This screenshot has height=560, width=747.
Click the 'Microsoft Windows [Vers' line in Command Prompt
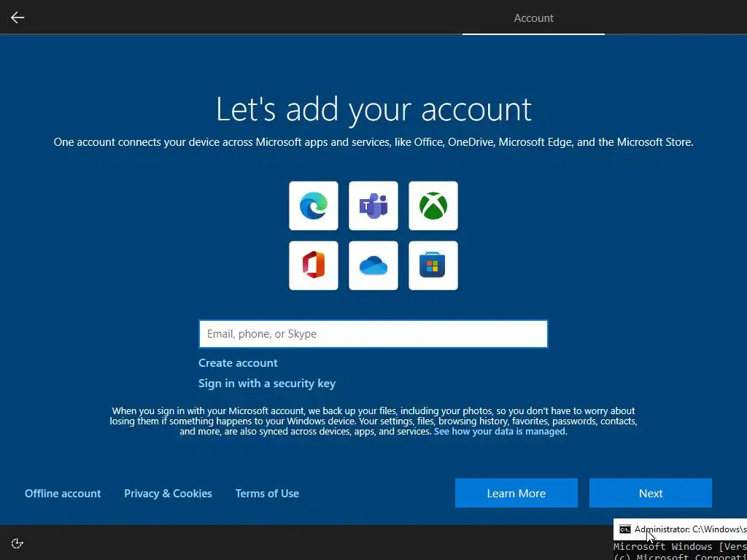pos(680,547)
